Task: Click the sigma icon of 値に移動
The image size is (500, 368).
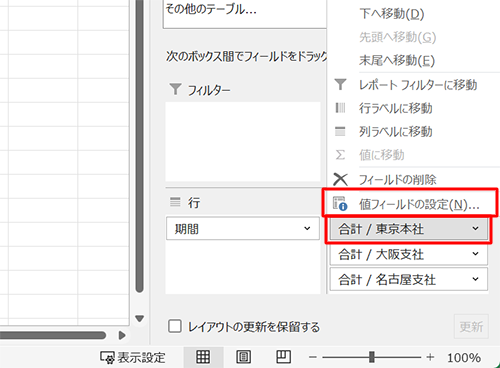Action: click(x=340, y=155)
